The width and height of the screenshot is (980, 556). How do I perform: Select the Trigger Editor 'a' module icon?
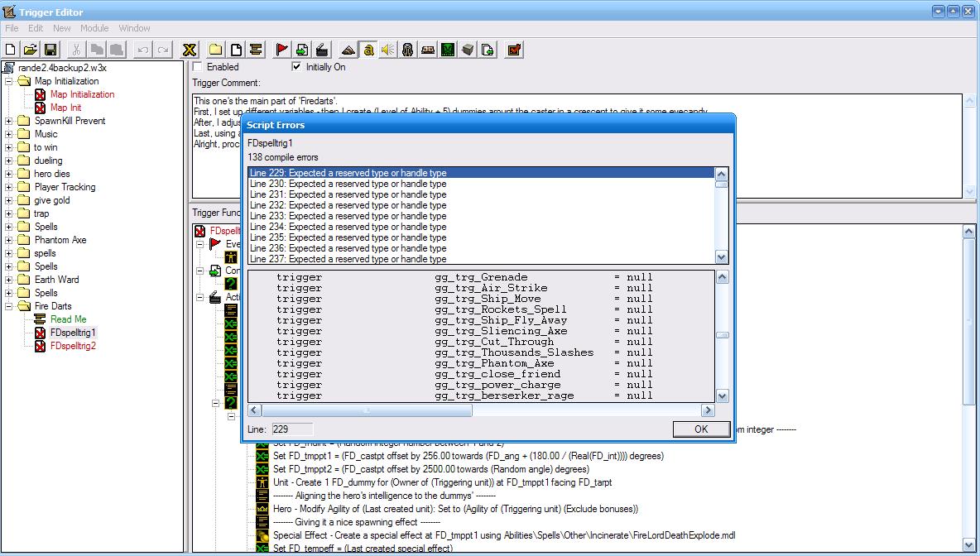369,50
